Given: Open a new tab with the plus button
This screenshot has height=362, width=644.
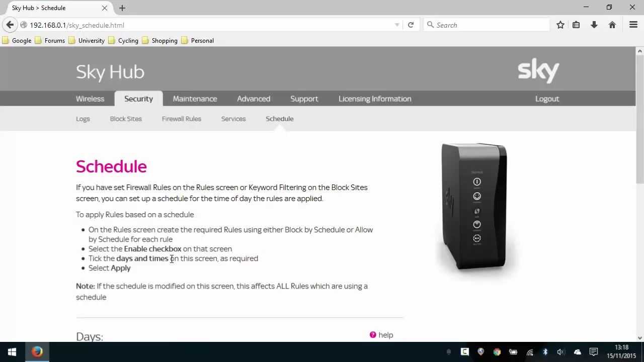Looking at the screenshot, I should [x=122, y=8].
